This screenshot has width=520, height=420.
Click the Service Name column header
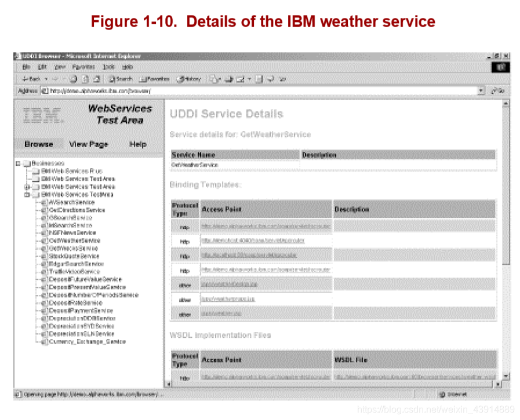[235, 155]
